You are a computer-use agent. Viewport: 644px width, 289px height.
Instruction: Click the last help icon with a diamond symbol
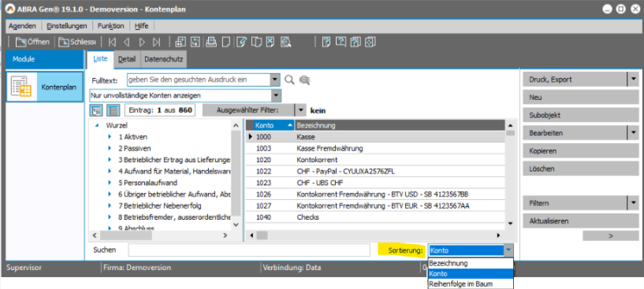(370, 42)
